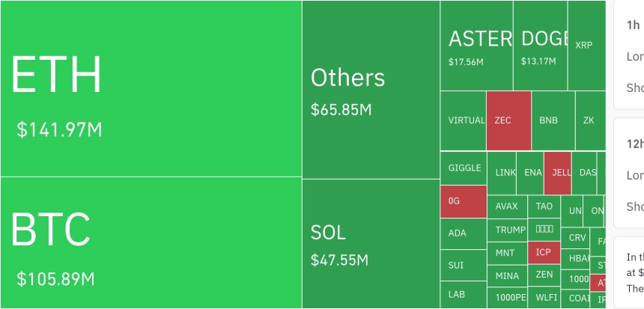Screen dimensions: 644x309
Task: Open the BNB tile
Action: point(553,120)
